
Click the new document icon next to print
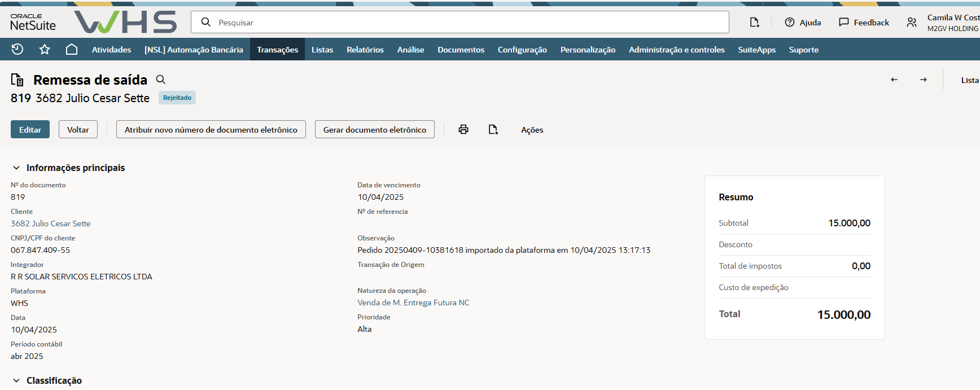tap(493, 129)
